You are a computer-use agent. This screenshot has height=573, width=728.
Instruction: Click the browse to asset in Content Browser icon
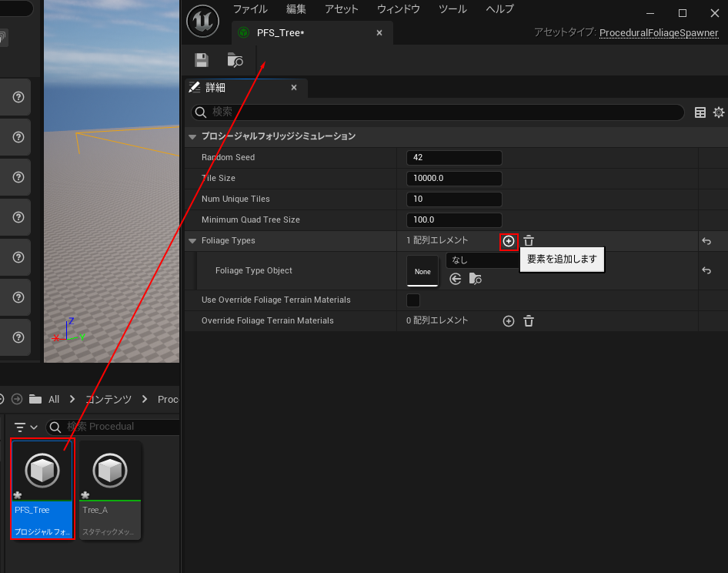click(235, 60)
